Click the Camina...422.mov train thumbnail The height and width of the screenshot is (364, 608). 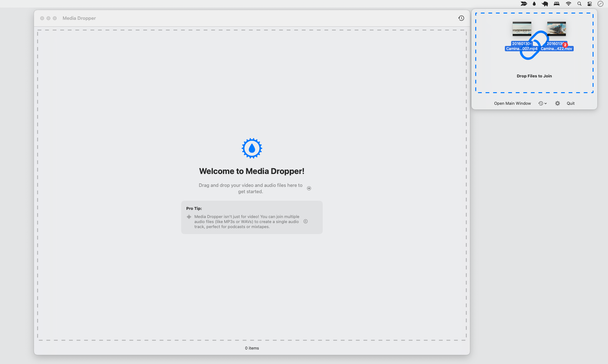556,29
